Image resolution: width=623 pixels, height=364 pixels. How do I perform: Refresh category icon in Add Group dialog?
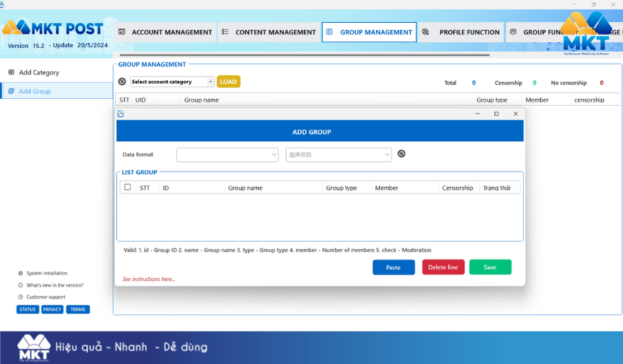tap(401, 154)
